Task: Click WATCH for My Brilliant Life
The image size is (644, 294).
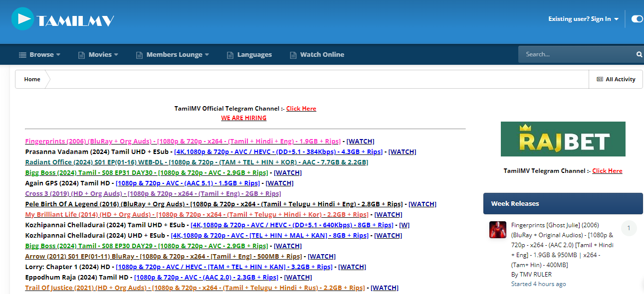Action: click(x=389, y=215)
